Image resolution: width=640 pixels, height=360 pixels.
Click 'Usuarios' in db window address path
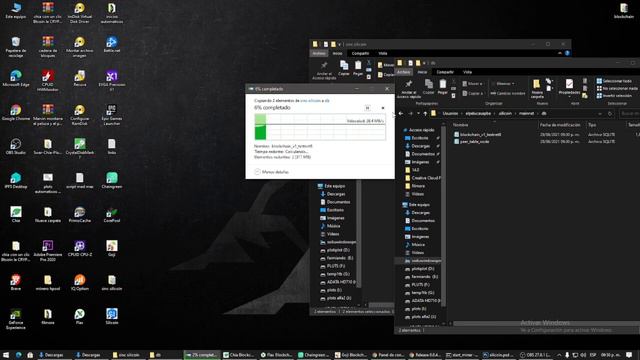(x=450, y=113)
